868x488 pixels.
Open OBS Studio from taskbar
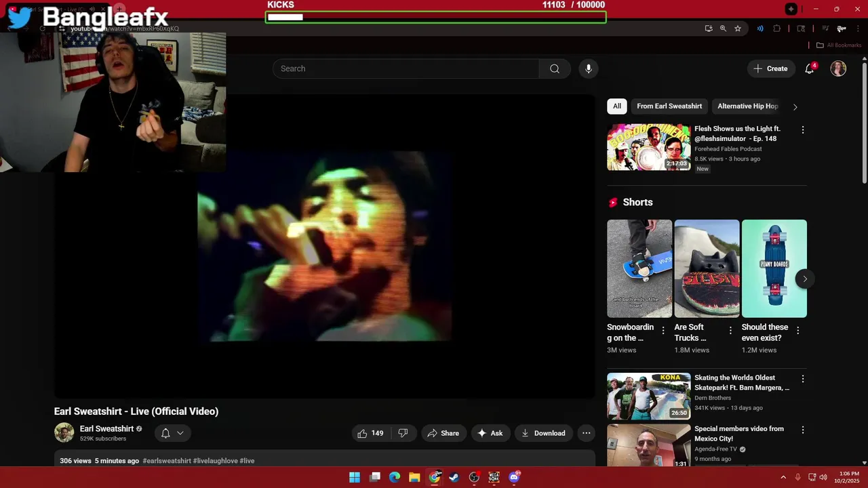pyautogui.click(x=474, y=477)
